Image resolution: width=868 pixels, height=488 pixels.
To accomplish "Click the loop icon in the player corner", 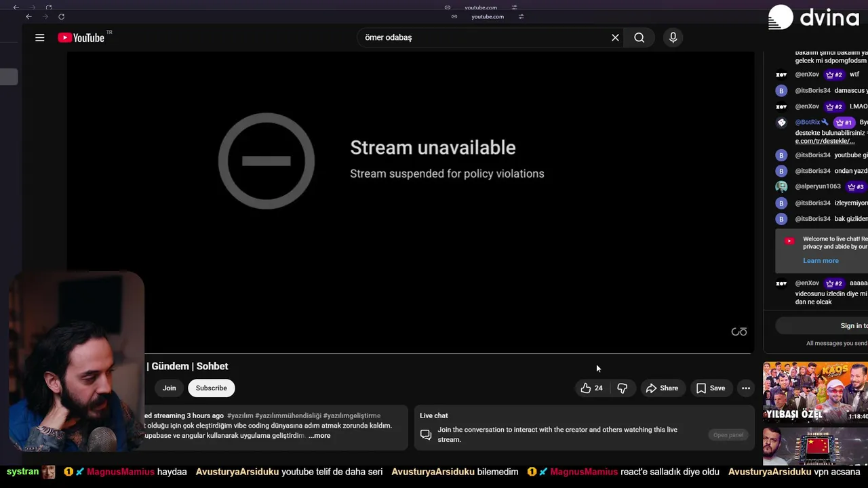I will click(x=739, y=331).
